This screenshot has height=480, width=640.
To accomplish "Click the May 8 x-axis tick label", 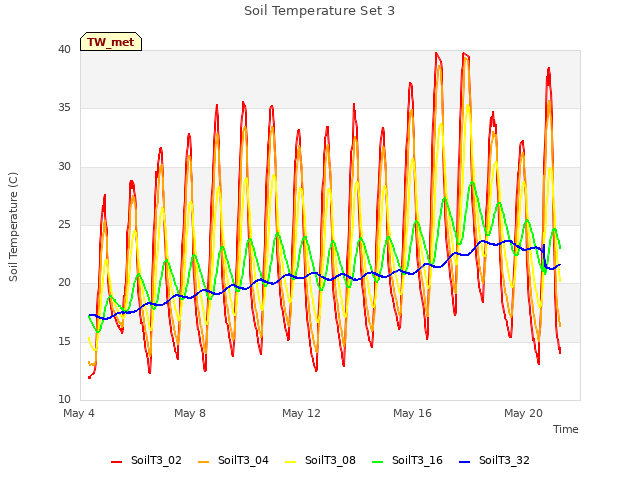I will [x=190, y=413].
